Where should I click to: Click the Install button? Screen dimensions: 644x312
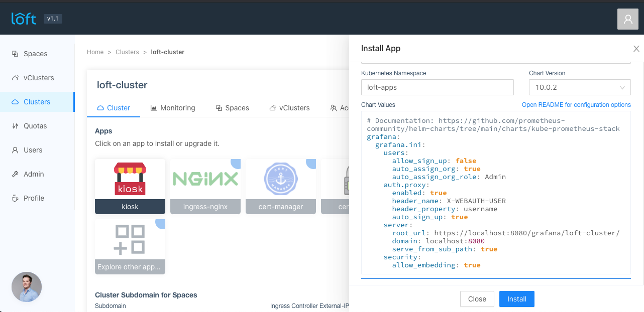coord(516,299)
